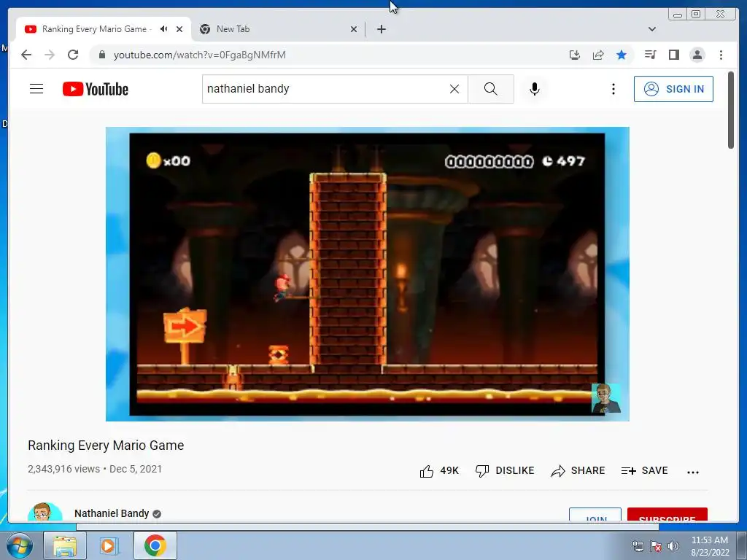Search with your voice microphone
This screenshot has height=560, width=747.
[535, 88]
